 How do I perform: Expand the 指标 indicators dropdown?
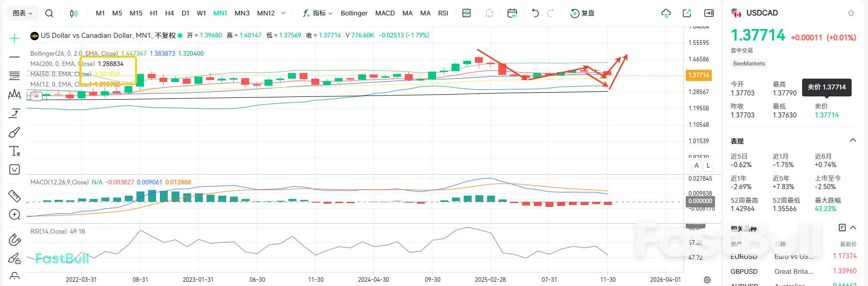pyautogui.click(x=318, y=13)
